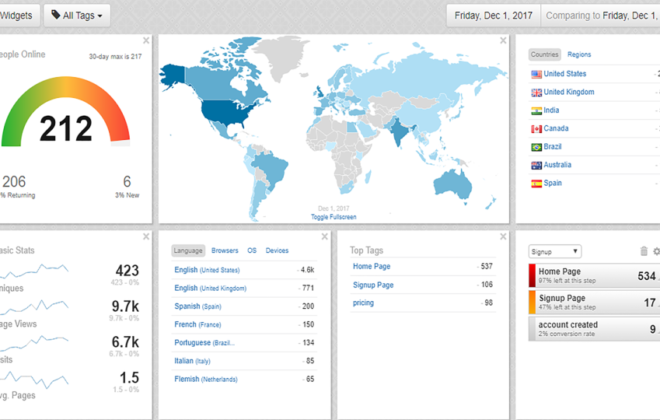Close the Top Tags widget
This screenshot has width=660, height=420.
click(503, 237)
